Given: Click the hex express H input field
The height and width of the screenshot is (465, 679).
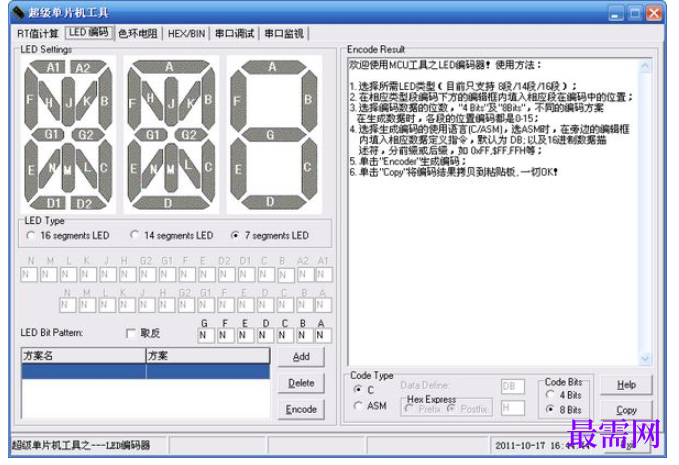Looking at the screenshot, I should coord(513,407).
